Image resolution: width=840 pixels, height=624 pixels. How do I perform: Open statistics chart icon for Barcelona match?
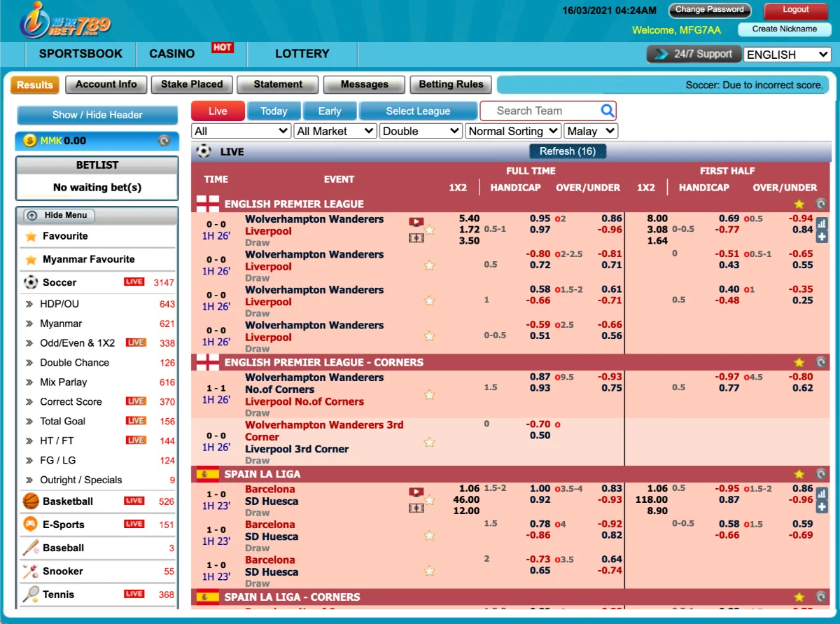(822, 494)
